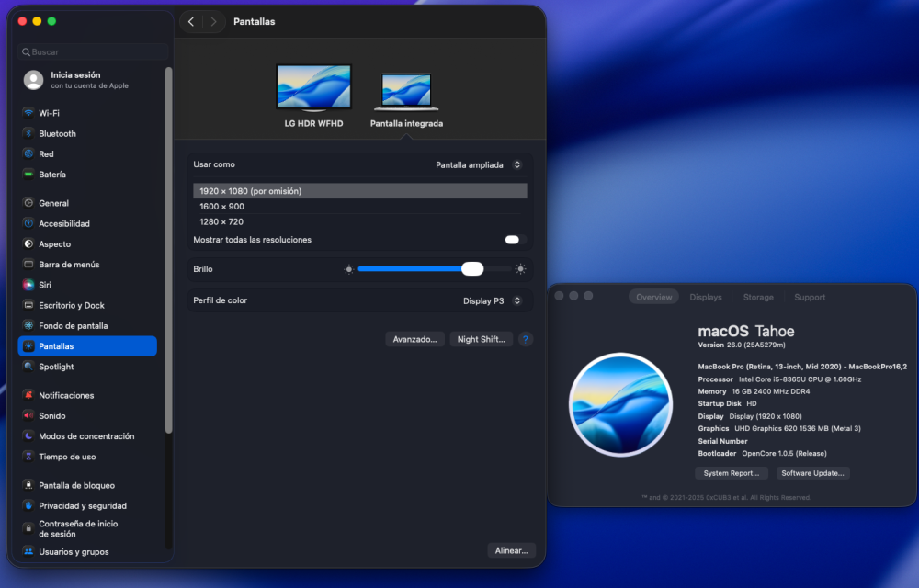Open the Spotlight sidebar icon

28,367
